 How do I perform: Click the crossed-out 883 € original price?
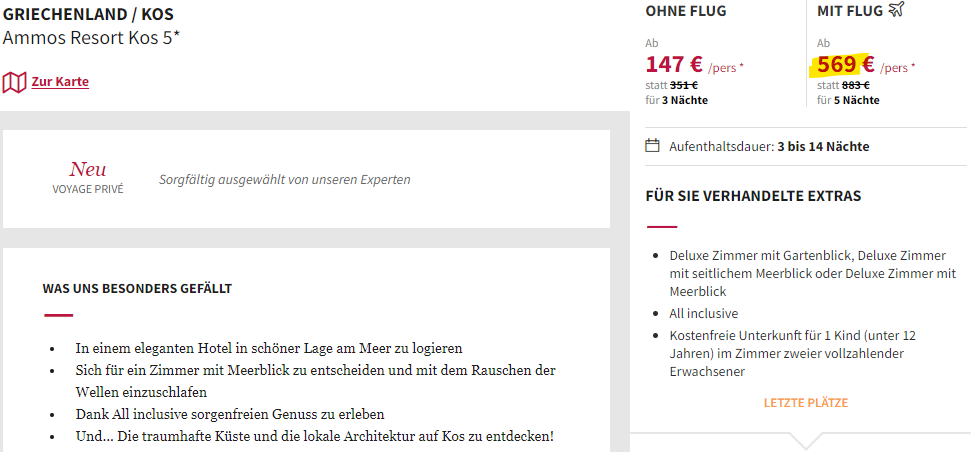[x=856, y=86]
